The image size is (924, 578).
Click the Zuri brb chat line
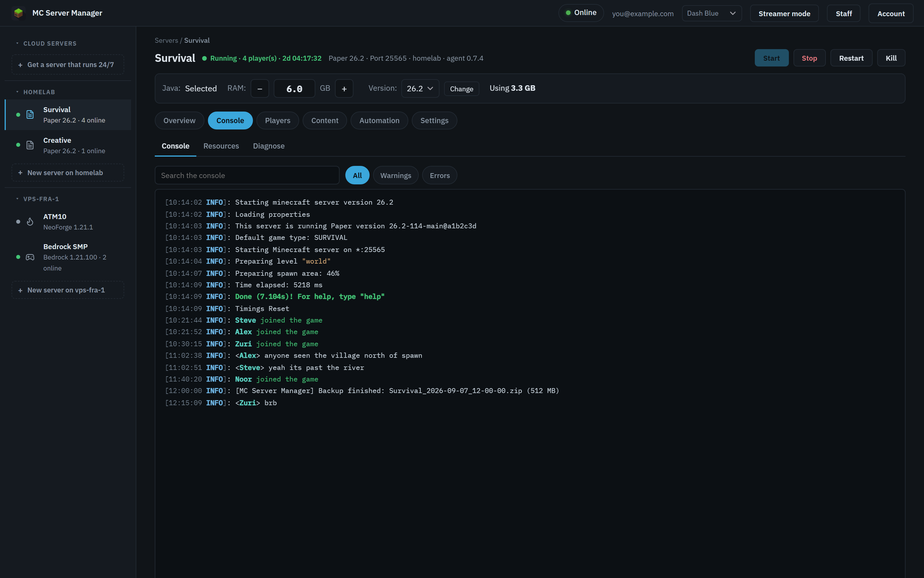[x=221, y=403]
